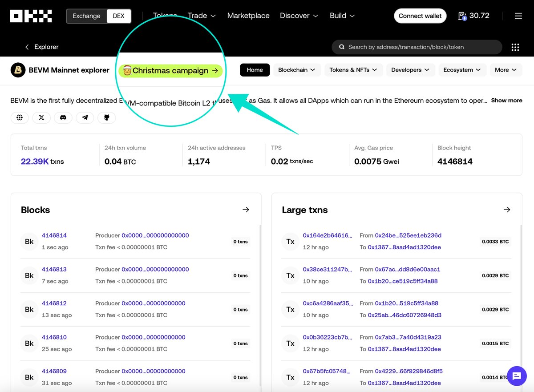
Task: Open BEVM Discord icon
Action: point(63,117)
